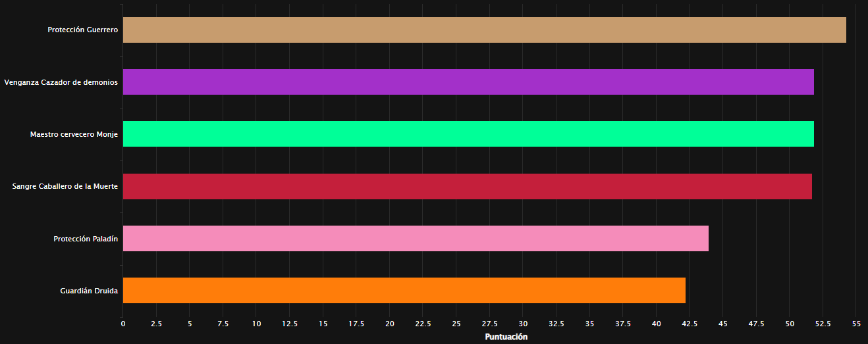Click the Sangre Caballero de la Muerte label
This screenshot has width=868, height=344.
(65, 187)
